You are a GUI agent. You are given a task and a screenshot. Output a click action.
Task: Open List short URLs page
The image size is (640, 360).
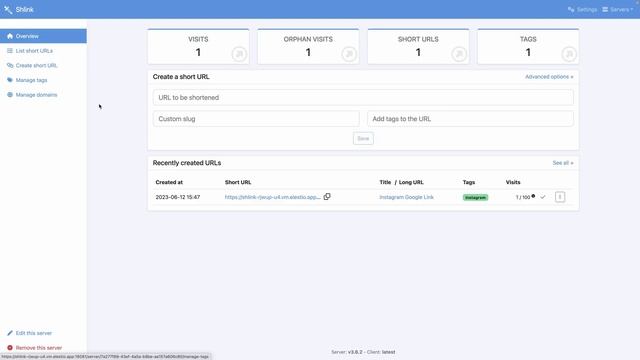tap(34, 51)
